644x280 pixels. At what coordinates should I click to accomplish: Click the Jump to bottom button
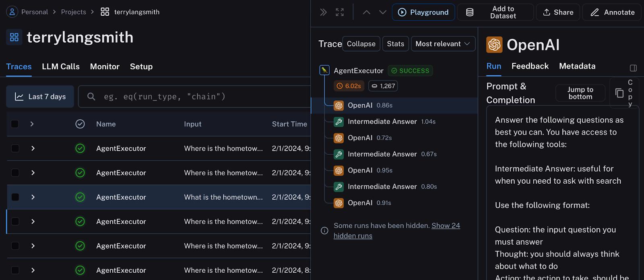click(580, 93)
